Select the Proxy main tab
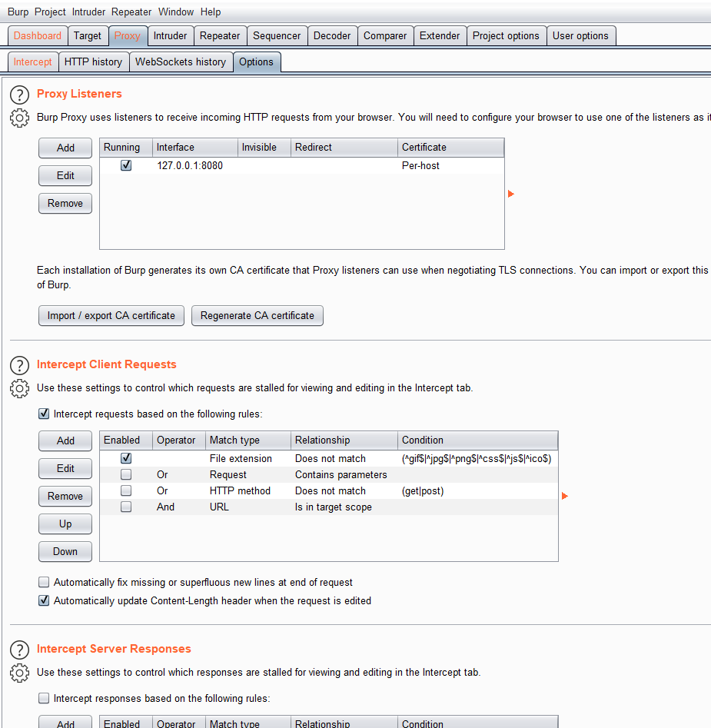Viewport: 711px width, 728px height. 127,36
